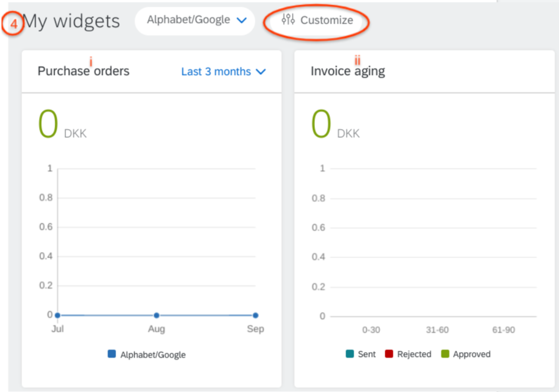
Task: Toggle the Approved green legend swatch
Action: (x=445, y=354)
